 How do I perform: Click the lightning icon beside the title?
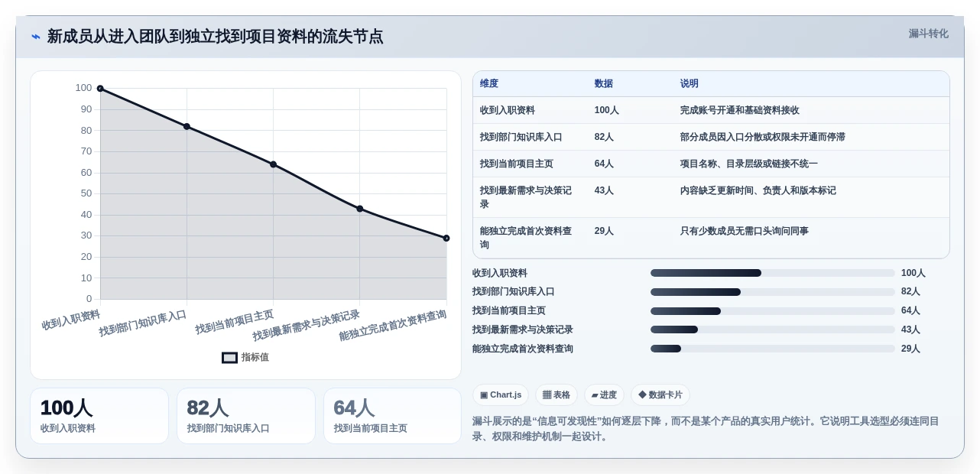tap(36, 37)
